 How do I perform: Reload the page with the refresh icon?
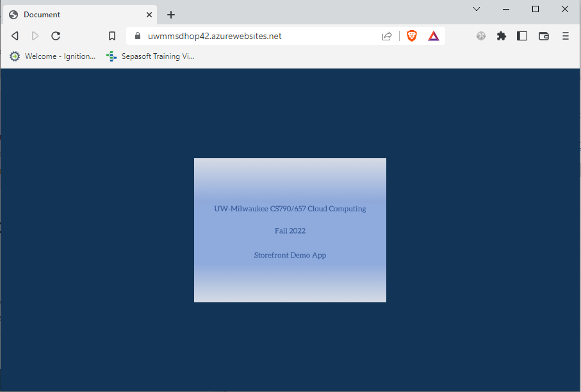pyautogui.click(x=56, y=36)
